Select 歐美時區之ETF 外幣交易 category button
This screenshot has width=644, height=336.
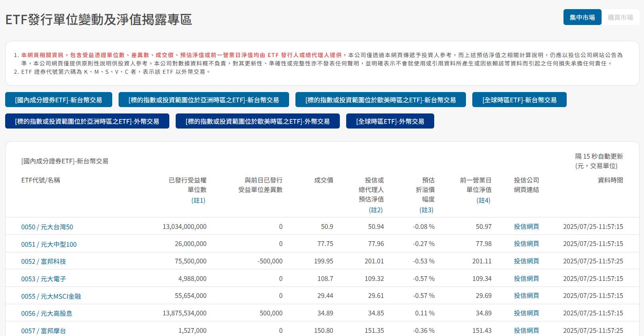tap(258, 121)
